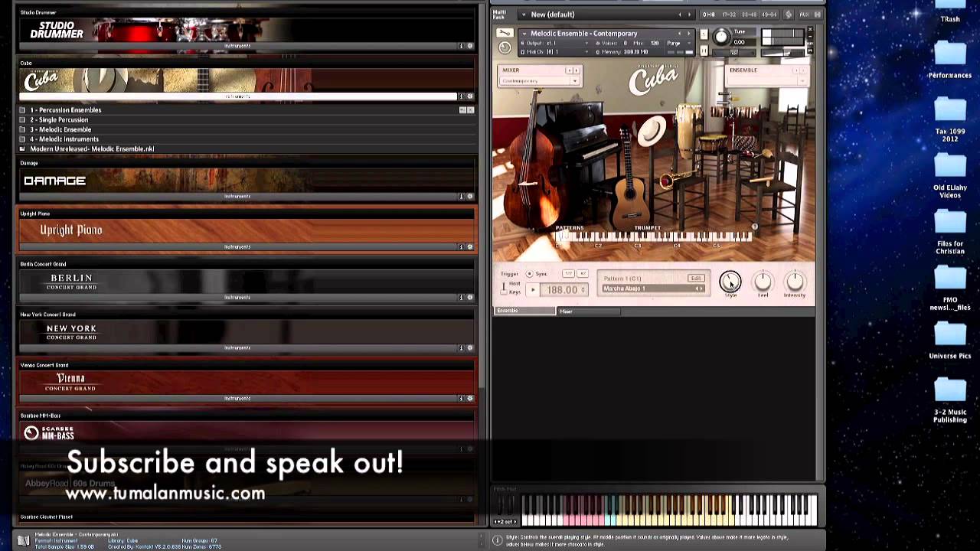The height and width of the screenshot is (551, 980).
Task: Toggle the Host/Keys trigger switch
Action: point(504,288)
